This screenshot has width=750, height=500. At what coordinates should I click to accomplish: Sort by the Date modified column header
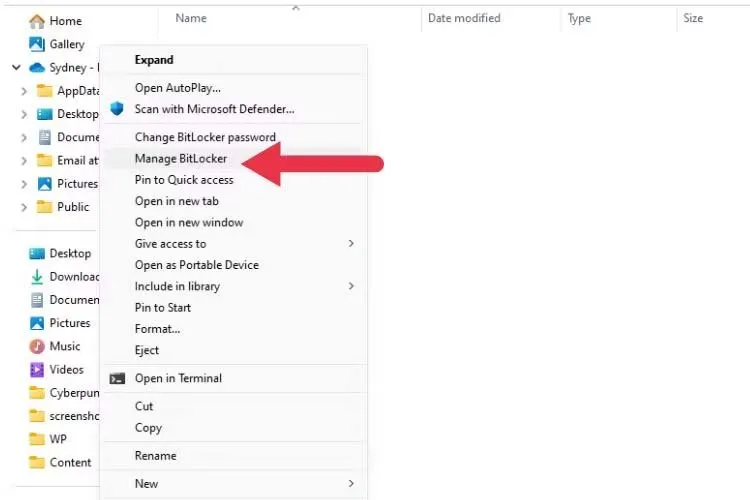(464, 18)
